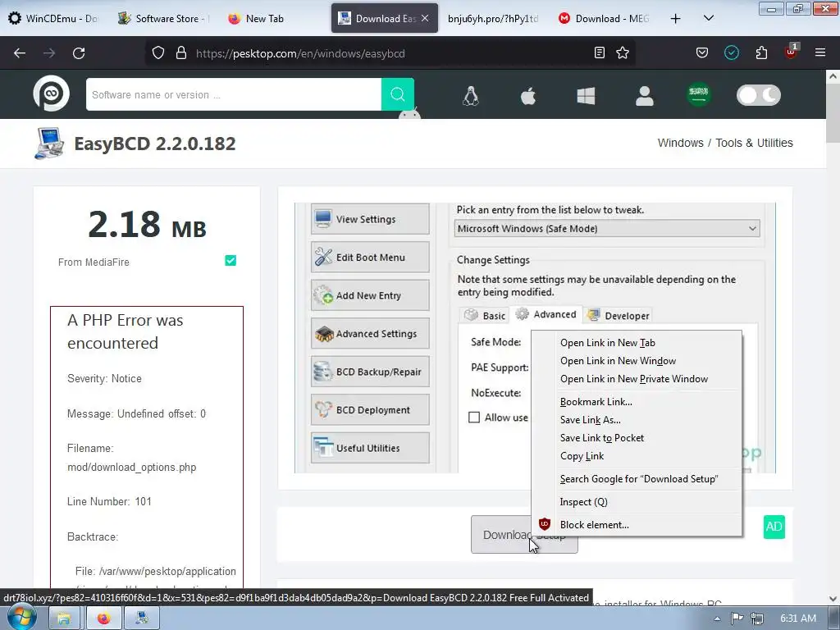This screenshot has height=630, width=840.
Task: Click the Download Setup button
Action: tap(524, 535)
